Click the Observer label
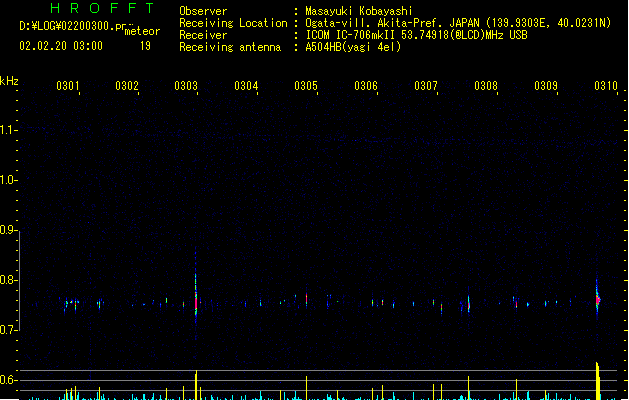 point(203,11)
